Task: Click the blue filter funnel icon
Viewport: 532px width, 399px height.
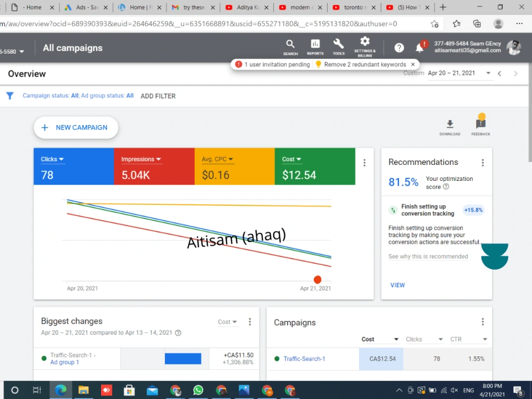Action: coord(10,96)
